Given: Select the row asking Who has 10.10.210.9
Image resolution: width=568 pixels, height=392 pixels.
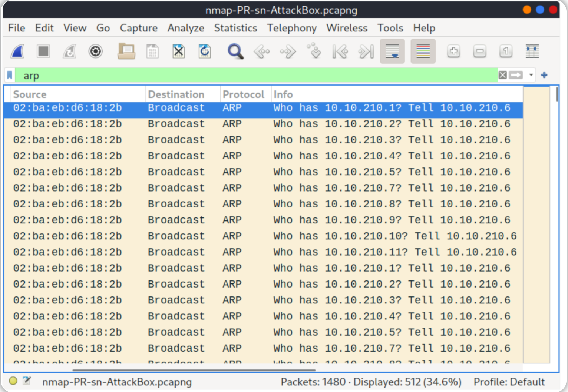Looking at the screenshot, I should [x=263, y=220].
